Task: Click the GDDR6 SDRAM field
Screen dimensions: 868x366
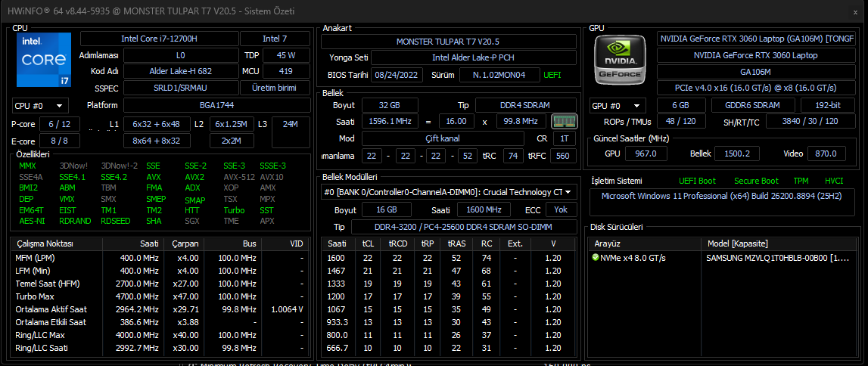Action: click(751, 106)
